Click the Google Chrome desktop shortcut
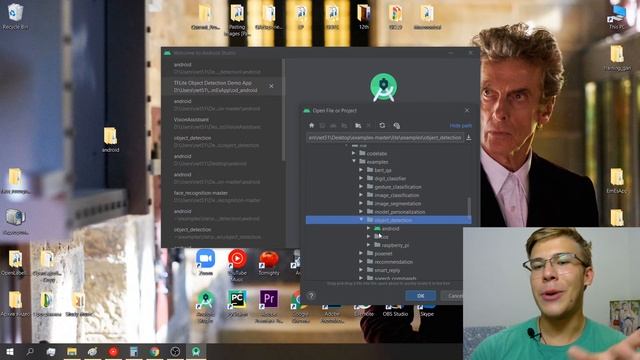Viewport: 640px width, 360px height. point(300,306)
